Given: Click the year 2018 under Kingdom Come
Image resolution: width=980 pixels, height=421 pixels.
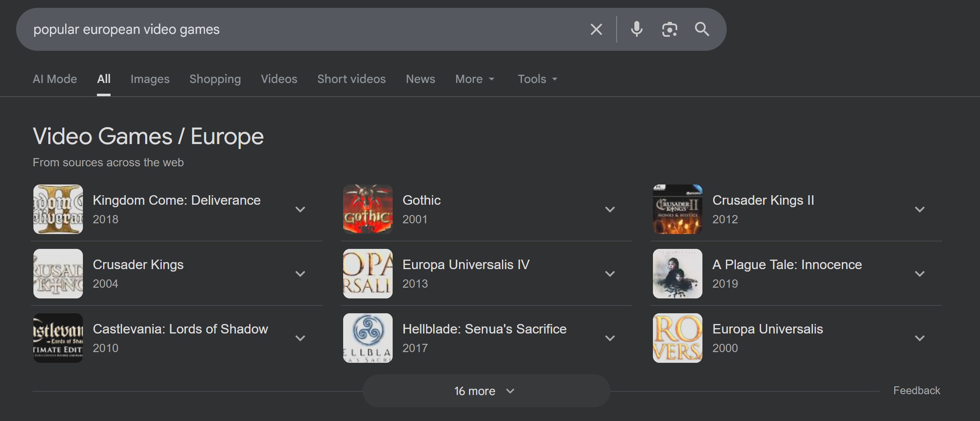Looking at the screenshot, I should click(x=106, y=219).
